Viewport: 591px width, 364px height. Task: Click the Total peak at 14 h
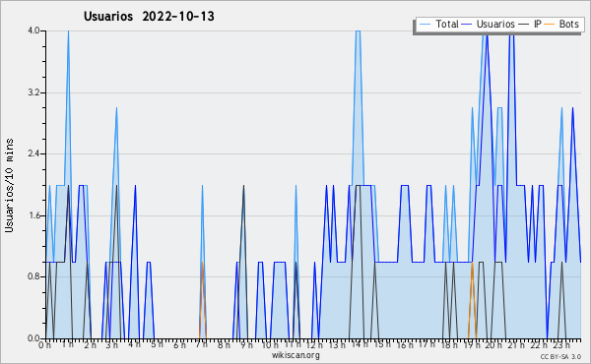[x=359, y=30]
